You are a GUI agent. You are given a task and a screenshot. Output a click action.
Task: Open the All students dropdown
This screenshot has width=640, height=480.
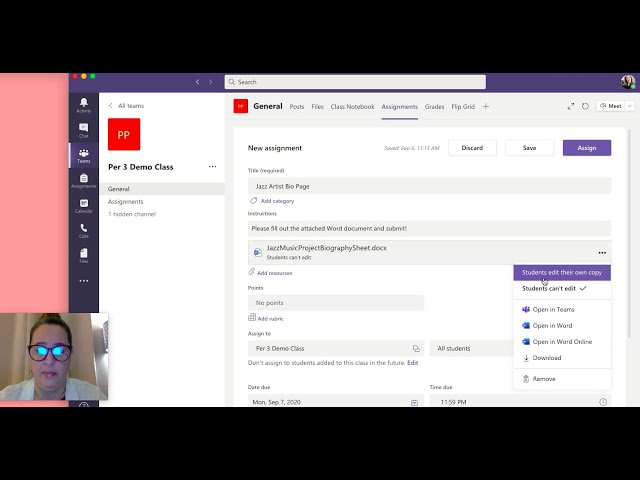pyautogui.click(x=471, y=348)
